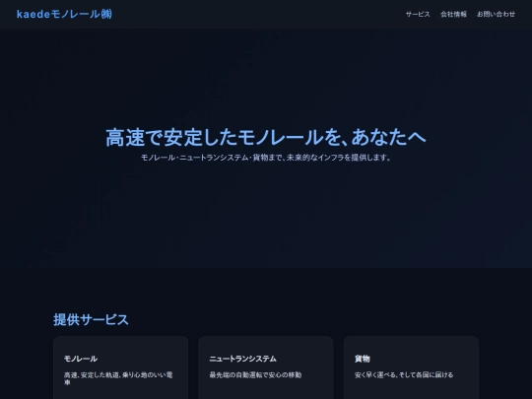Image resolution: width=532 pixels, height=399 pixels.
Task: Click the description 安く早く運べる、そして各国に届ける
Action: [404, 375]
